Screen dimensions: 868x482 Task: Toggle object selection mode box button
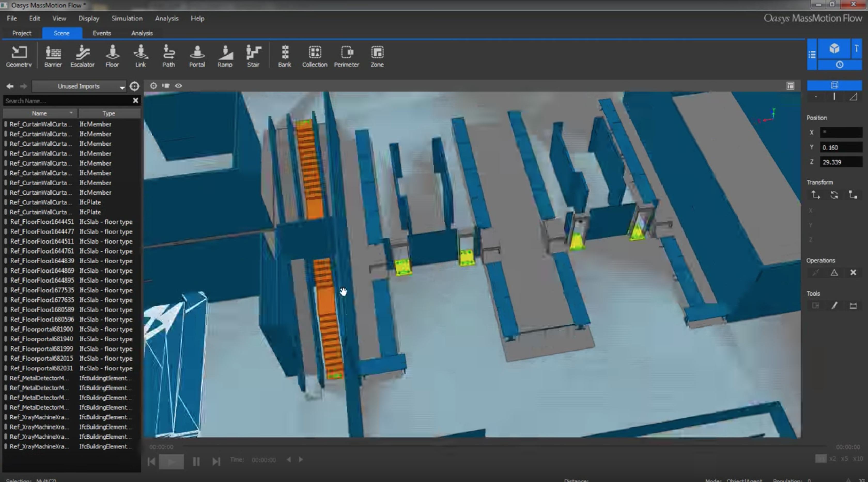[834, 85]
